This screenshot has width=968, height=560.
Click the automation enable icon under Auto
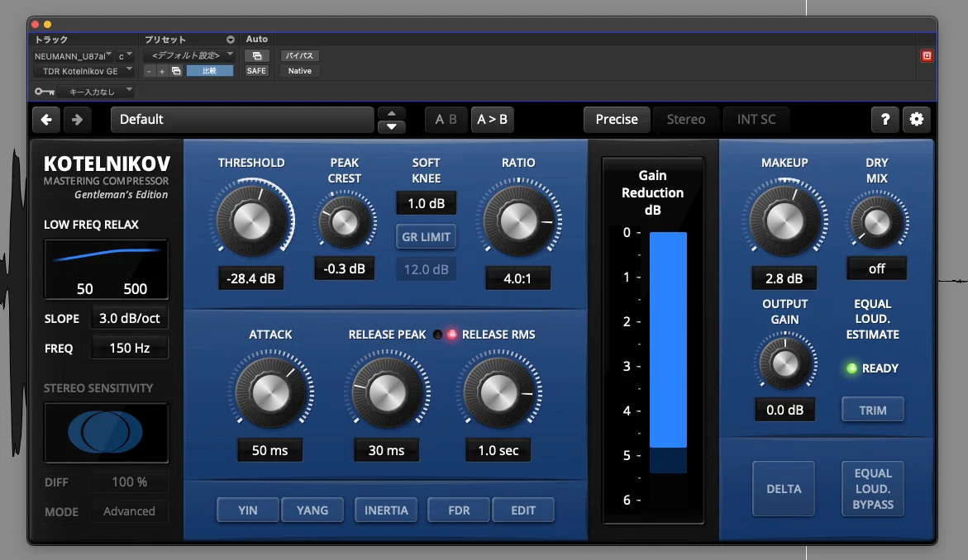(257, 56)
